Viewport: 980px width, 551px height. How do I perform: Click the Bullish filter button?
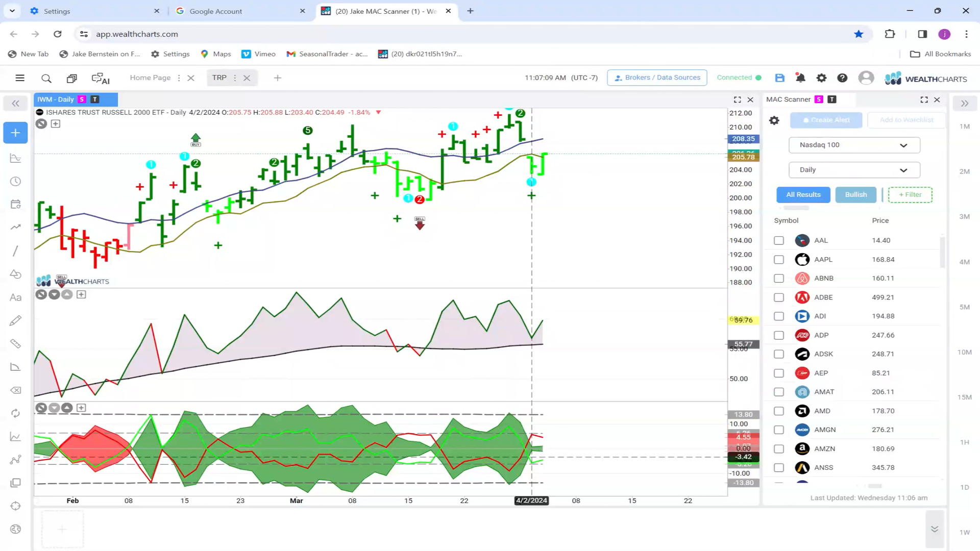pos(855,194)
